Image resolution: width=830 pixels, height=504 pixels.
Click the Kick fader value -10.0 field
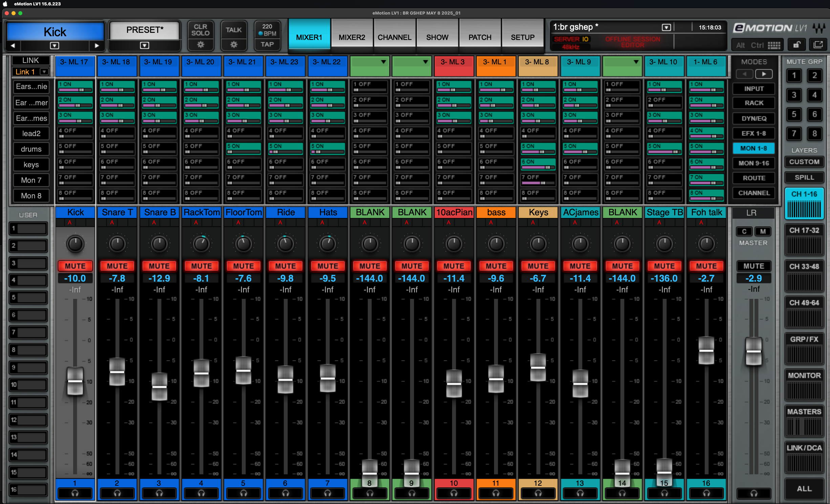click(75, 279)
